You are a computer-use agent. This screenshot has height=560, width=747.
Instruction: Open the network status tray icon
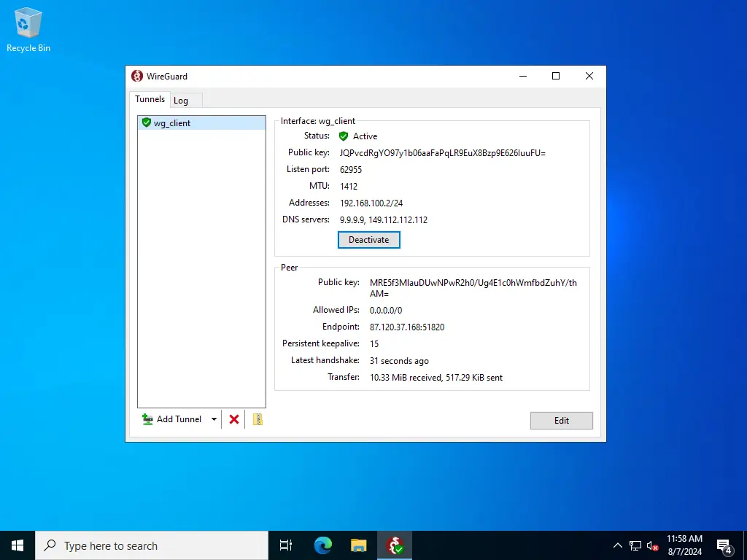pyautogui.click(x=635, y=545)
